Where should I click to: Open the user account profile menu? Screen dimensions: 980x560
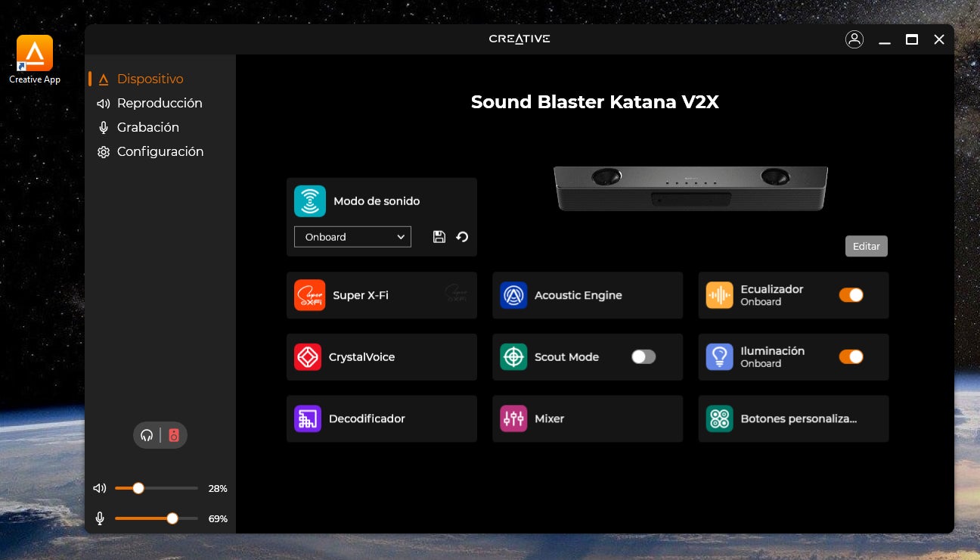854,39
